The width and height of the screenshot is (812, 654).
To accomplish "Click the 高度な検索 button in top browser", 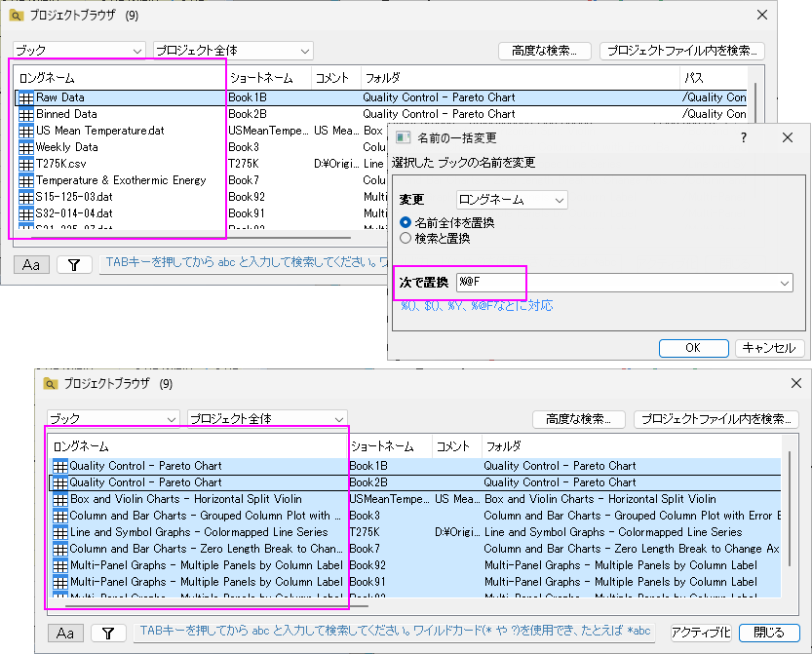I will [544, 51].
